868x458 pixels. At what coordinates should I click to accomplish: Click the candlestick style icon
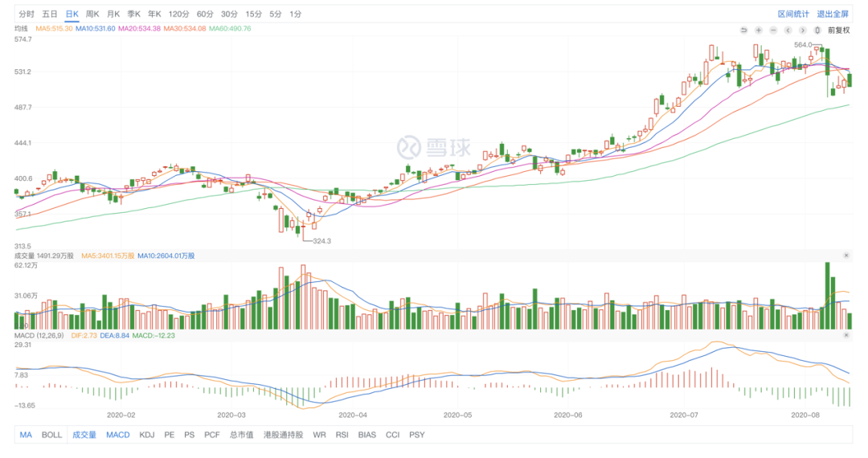click(x=817, y=30)
